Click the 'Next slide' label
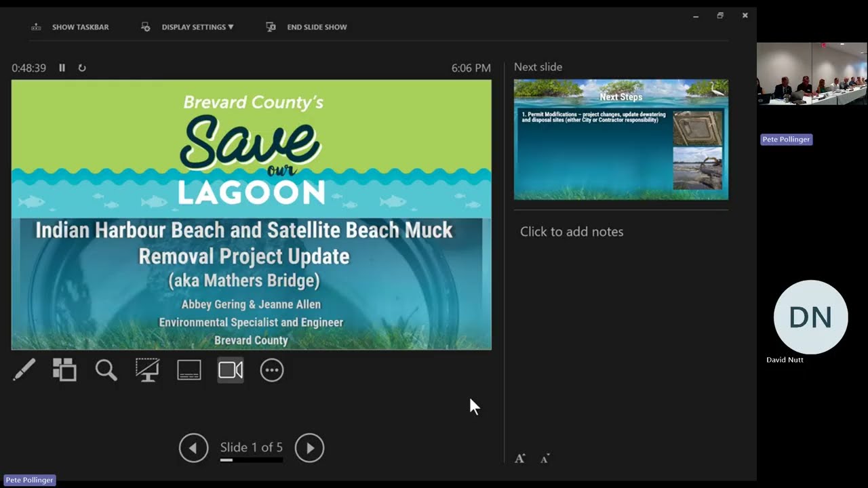Screen dimensions: 868x488 coord(538,67)
